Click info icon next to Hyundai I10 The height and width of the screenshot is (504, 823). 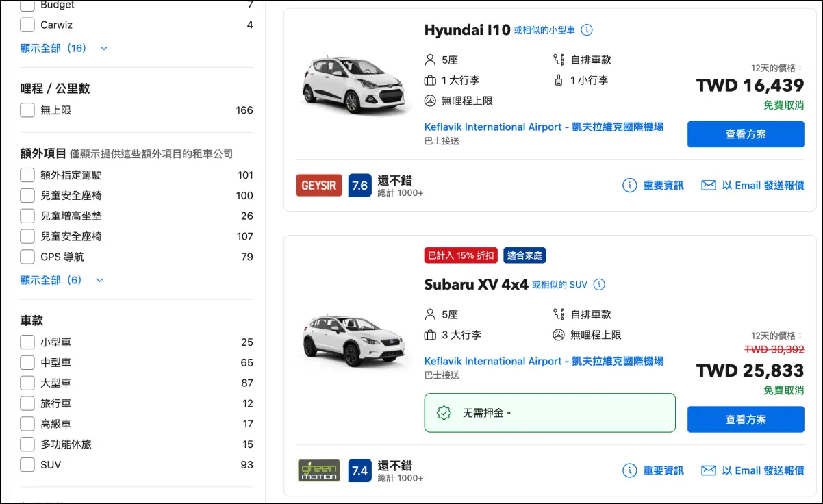point(587,30)
